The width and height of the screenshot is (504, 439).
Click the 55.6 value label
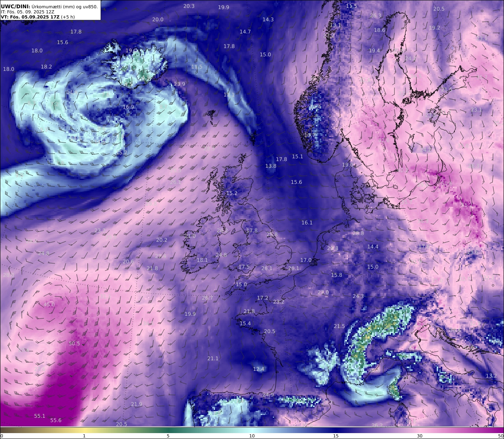(x=56, y=420)
